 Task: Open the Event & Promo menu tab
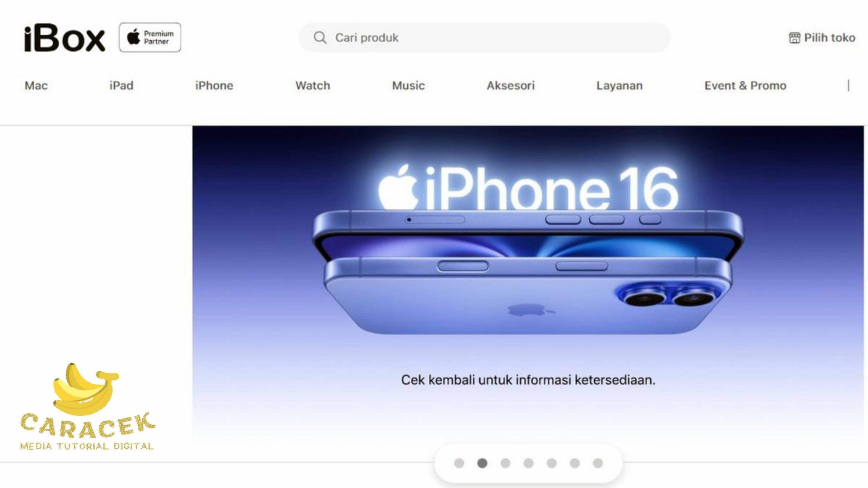point(745,85)
